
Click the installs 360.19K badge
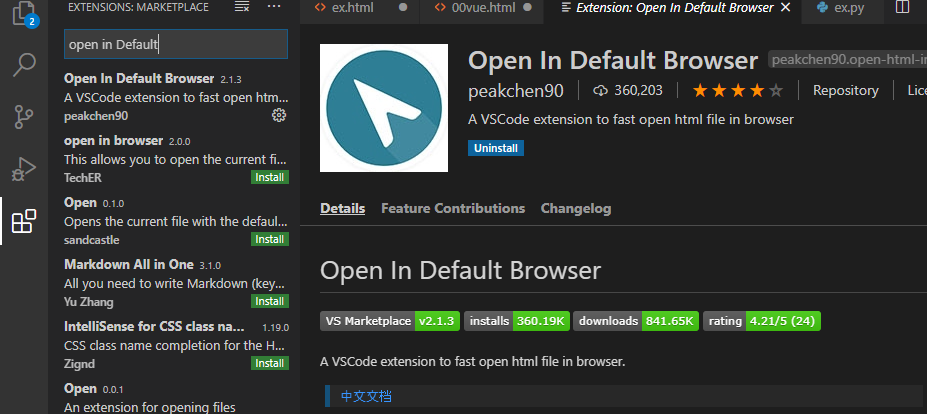pos(517,321)
